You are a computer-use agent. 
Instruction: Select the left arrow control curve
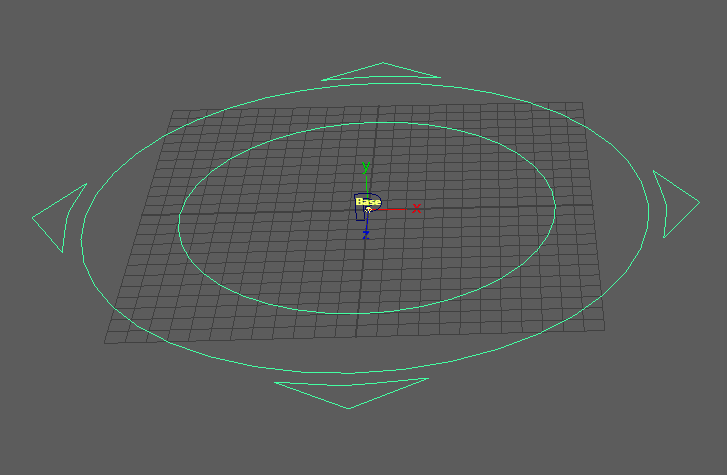click(x=59, y=218)
